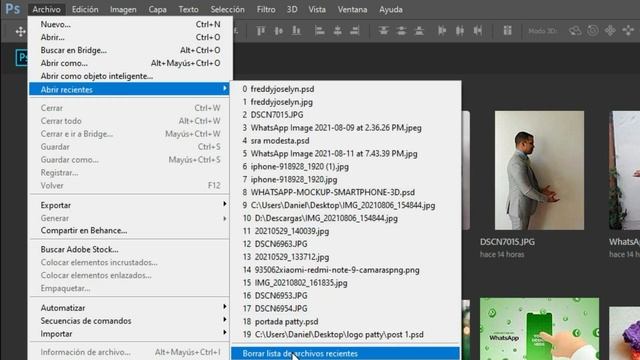Open WhatsApp Image 2021-08-09 at 2.36.26 PM.jpeg
Viewport: 640px width, 360px height.
pyautogui.click(x=345, y=128)
